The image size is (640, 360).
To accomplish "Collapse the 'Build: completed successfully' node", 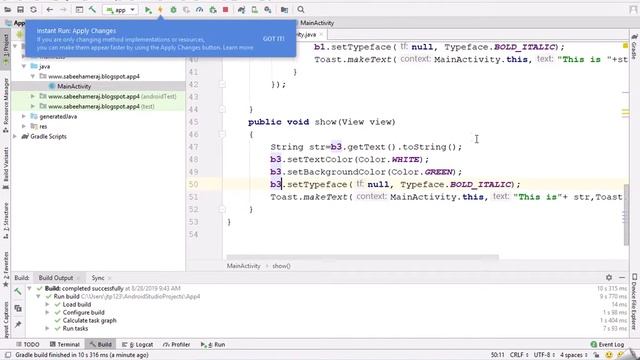I will click(x=29, y=289).
